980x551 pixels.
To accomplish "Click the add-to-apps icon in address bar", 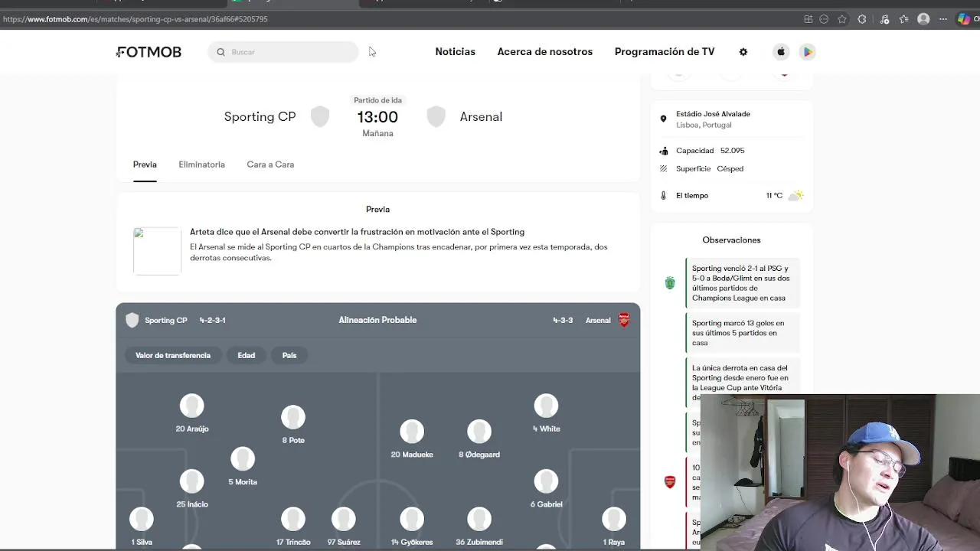I will 808,19.
